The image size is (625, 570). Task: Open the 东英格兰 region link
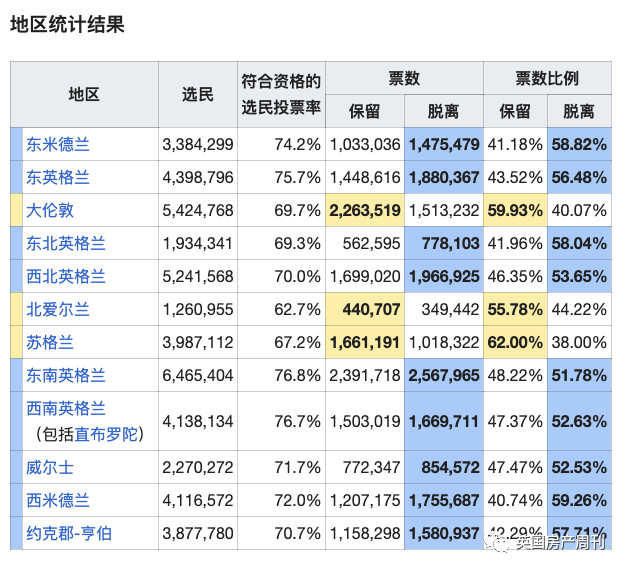click(x=58, y=177)
